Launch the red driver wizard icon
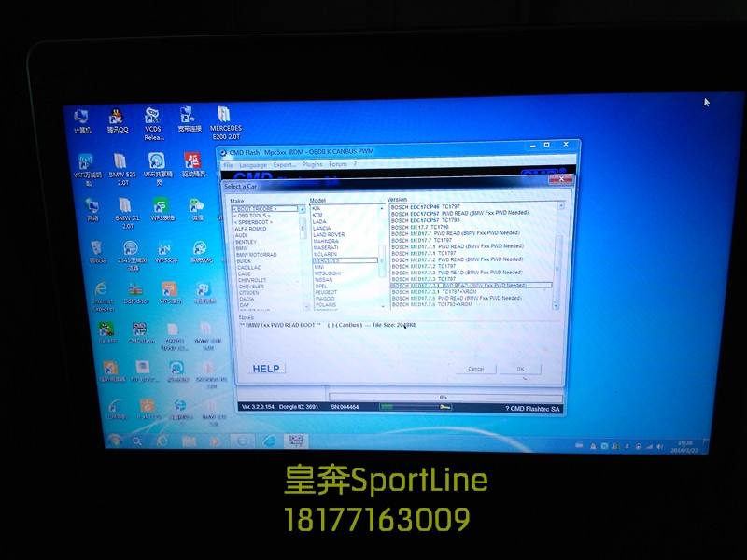The height and width of the screenshot is (560, 747). tap(193, 165)
